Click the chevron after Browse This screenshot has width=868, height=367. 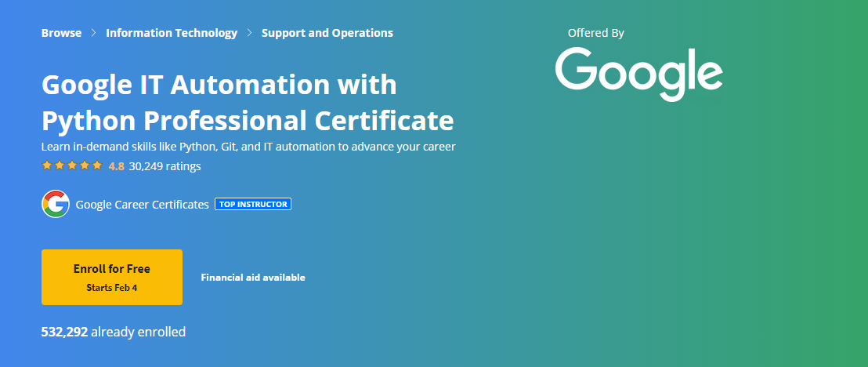coord(93,33)
